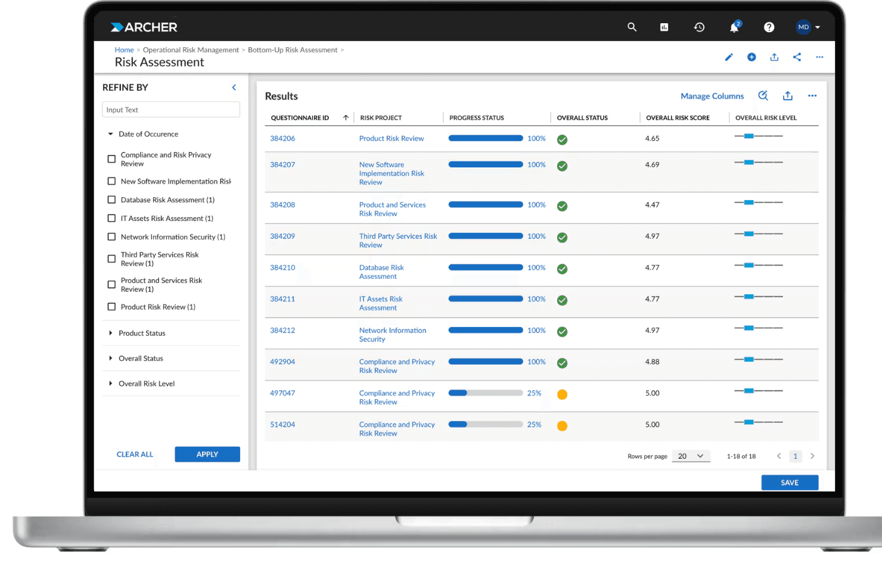Click the Manage Columns link
Viewport: 882px width, 588px height.
click(712, 96)
